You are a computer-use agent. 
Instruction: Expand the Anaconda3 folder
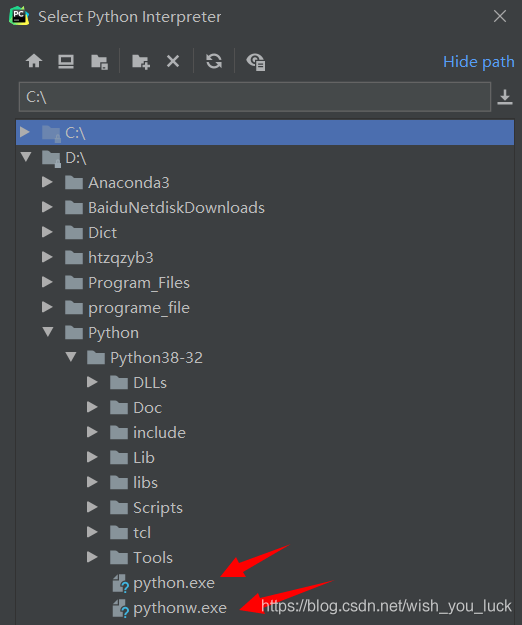(x=47, y=182)
